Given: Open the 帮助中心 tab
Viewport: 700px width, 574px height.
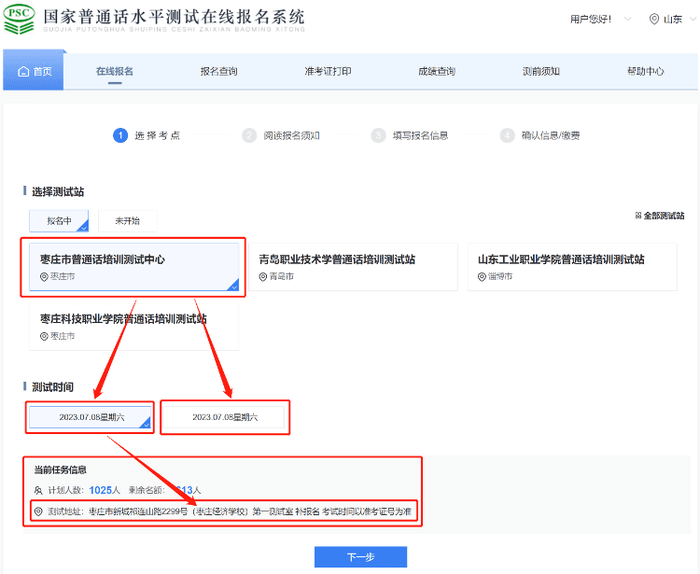Looking at the screenshot, I should (645, 72).
